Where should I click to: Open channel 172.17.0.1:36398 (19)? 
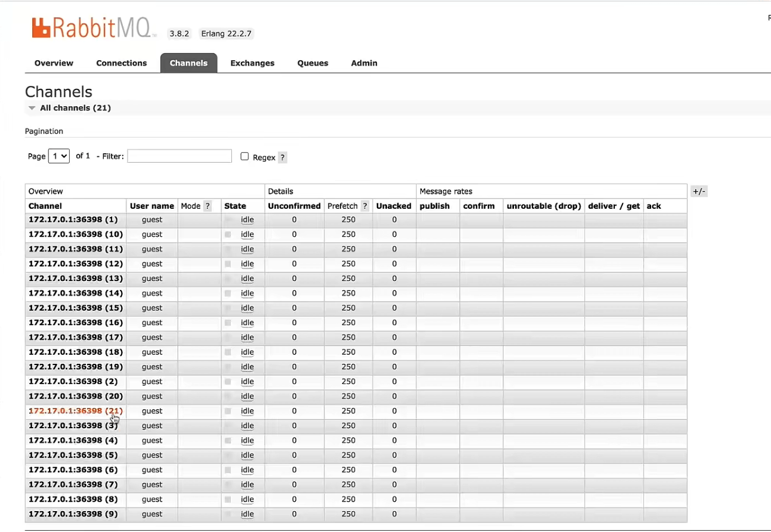(x=76, y=367)
